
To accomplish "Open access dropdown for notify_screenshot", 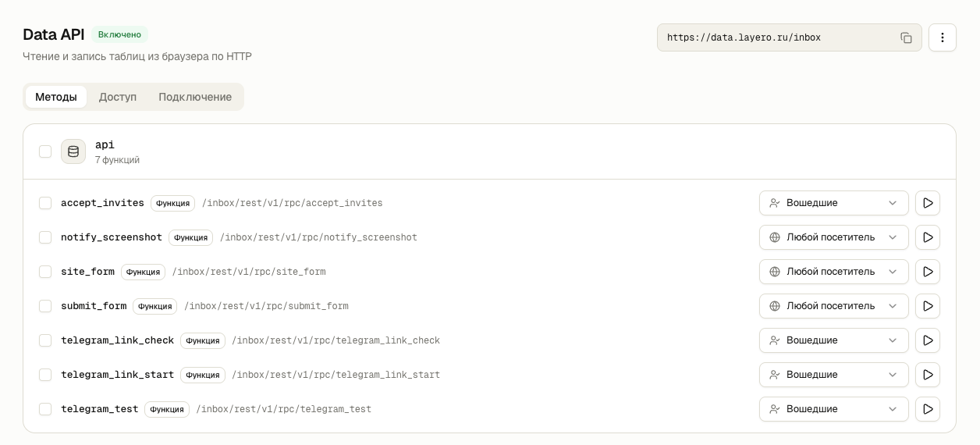I will coord(833,237).
